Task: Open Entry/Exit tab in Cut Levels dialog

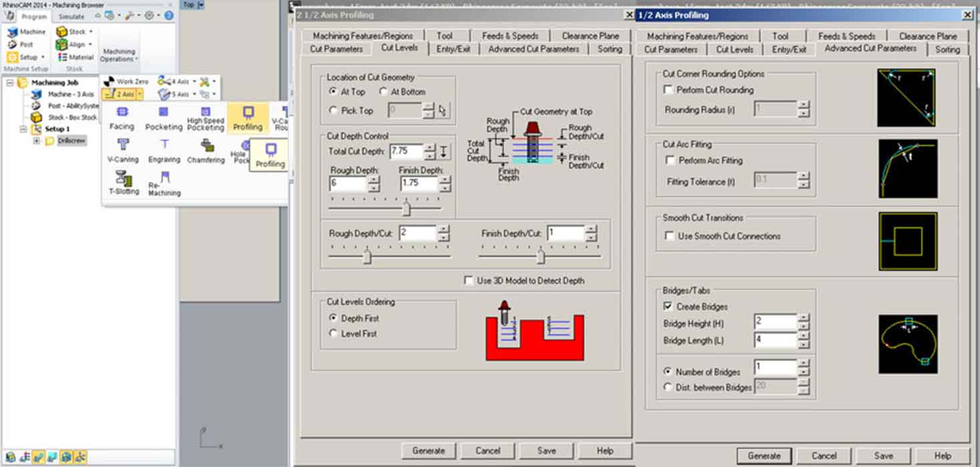Action: coord(453,49)
